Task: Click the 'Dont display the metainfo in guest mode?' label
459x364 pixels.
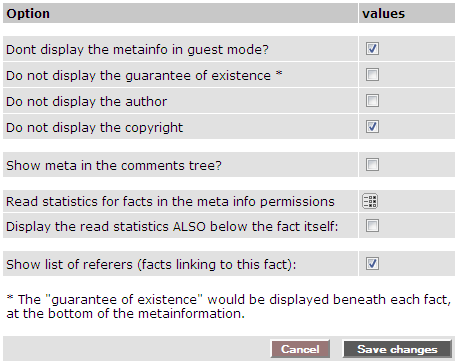Action: 137,50
